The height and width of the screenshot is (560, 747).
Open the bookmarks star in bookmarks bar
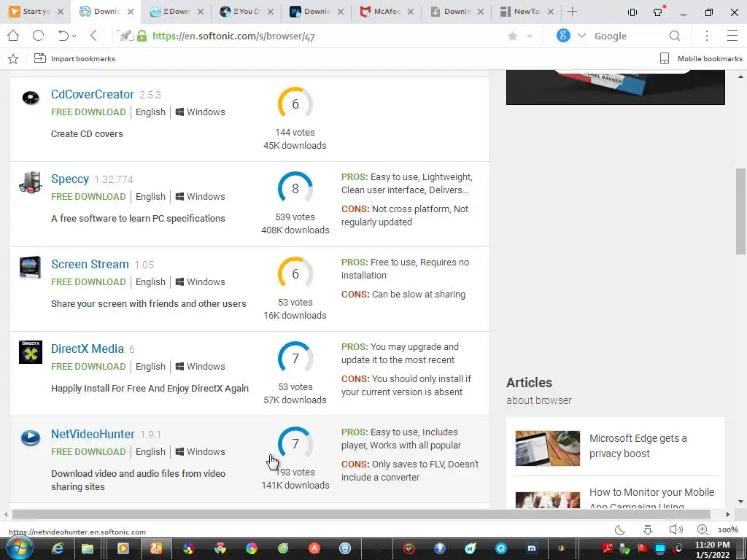pos(13,58)
